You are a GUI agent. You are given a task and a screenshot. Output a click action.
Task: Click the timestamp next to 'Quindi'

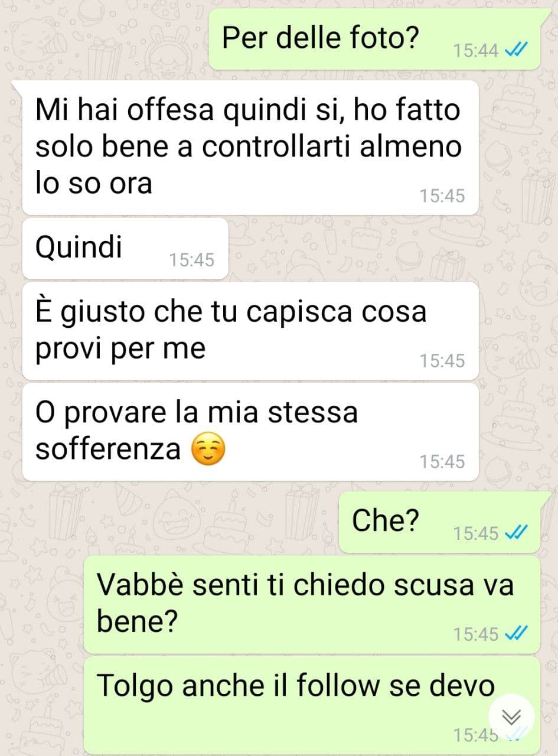192,259
